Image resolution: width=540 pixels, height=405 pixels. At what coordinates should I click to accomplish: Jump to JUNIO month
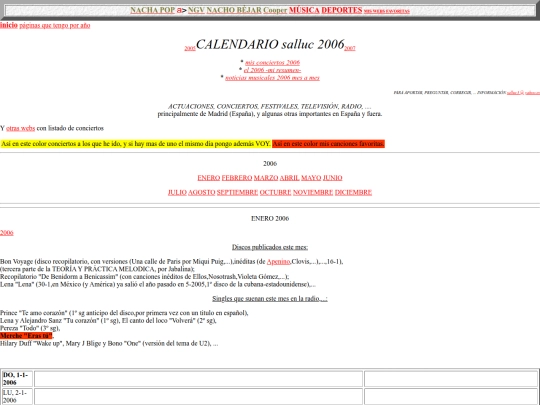(x=333, y=178)
